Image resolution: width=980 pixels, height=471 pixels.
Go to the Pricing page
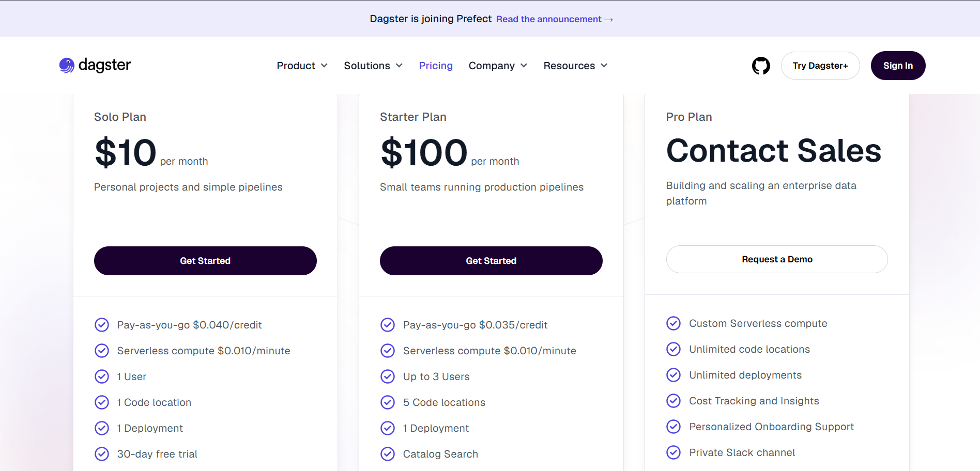[436, 66]
